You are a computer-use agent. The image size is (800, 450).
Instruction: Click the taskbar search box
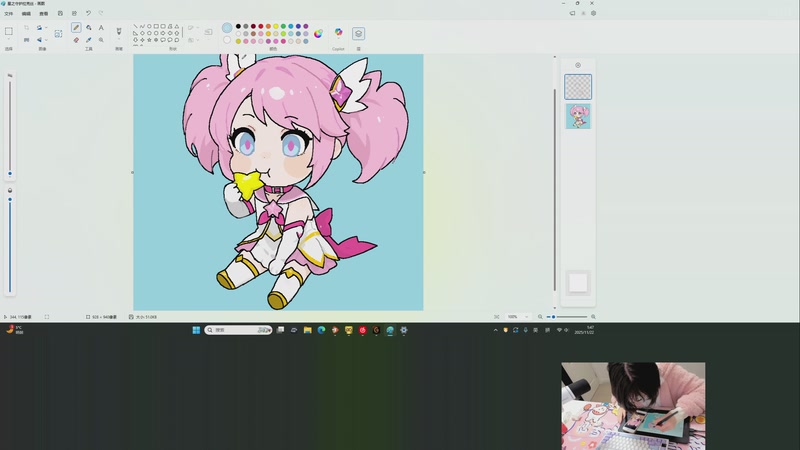click(x=238, y=330)
